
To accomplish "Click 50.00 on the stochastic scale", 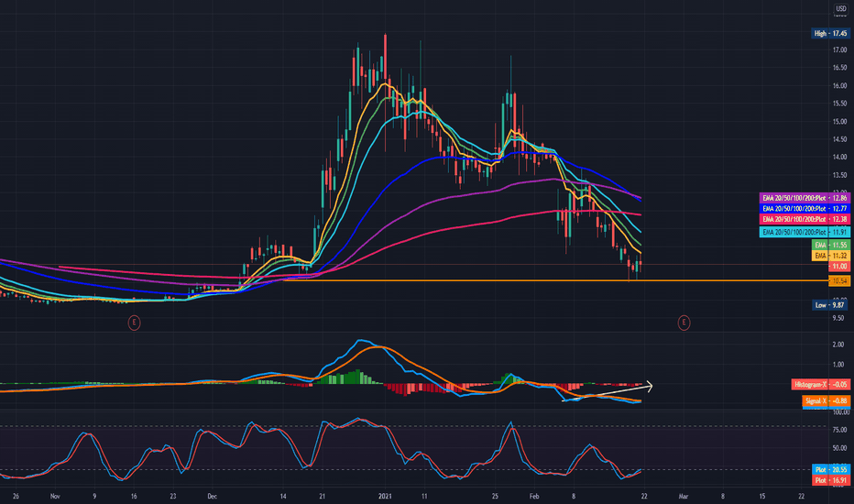I will coord(839,448).
